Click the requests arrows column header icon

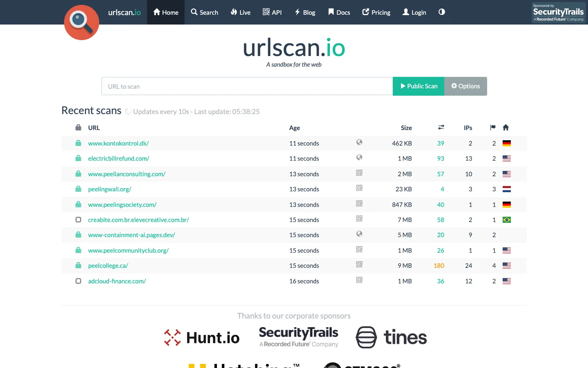(441, 128)
